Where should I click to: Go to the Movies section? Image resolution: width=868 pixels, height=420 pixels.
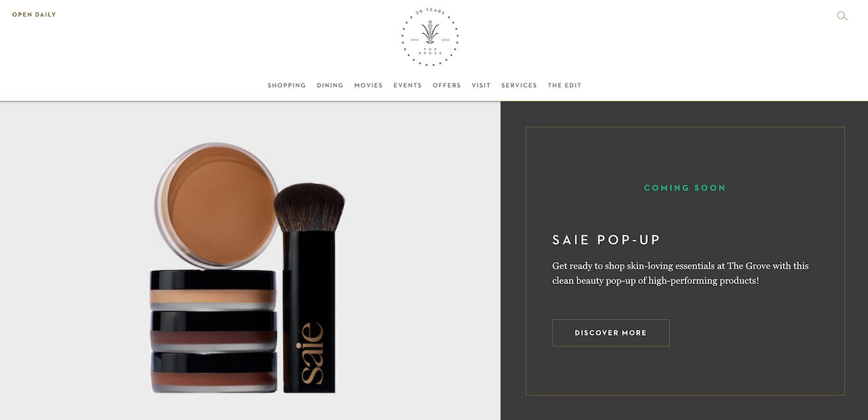[368, 86]
